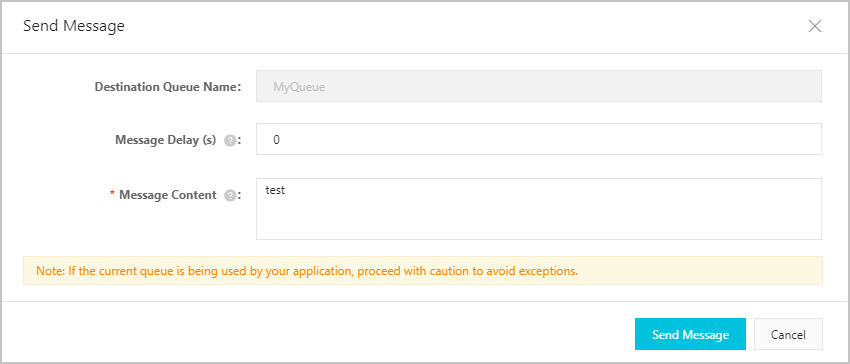850x364 pixels.
Task: Click the 0 value in delay field
Action: [276, 139]
